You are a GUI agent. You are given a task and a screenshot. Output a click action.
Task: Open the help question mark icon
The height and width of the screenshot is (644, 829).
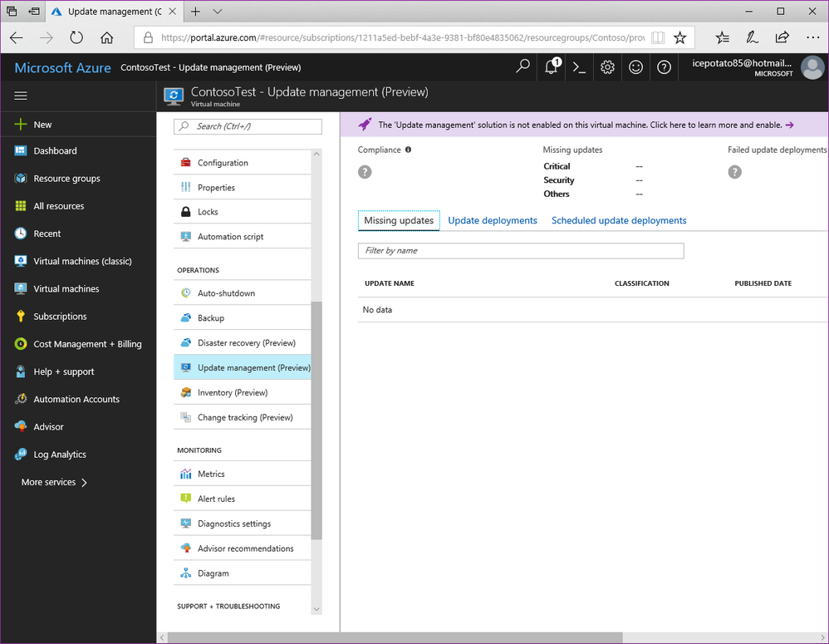point(664,67)
